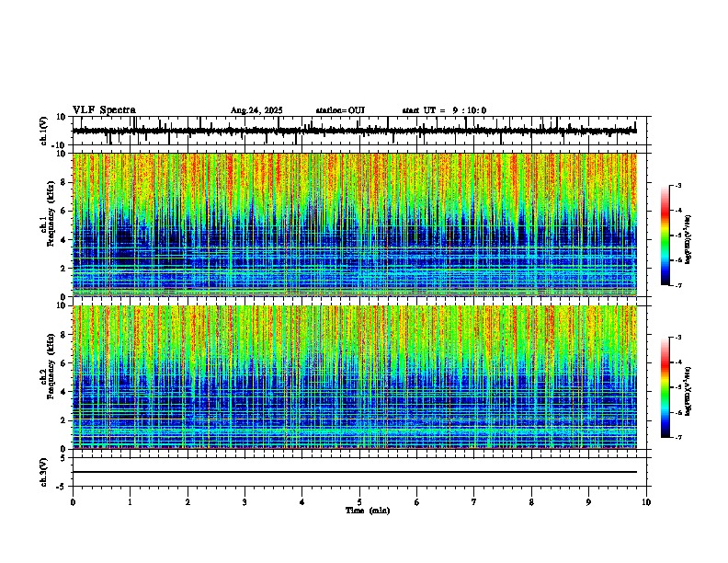Click the 'station=OUJ' label
728x563 pixels.
340,110
